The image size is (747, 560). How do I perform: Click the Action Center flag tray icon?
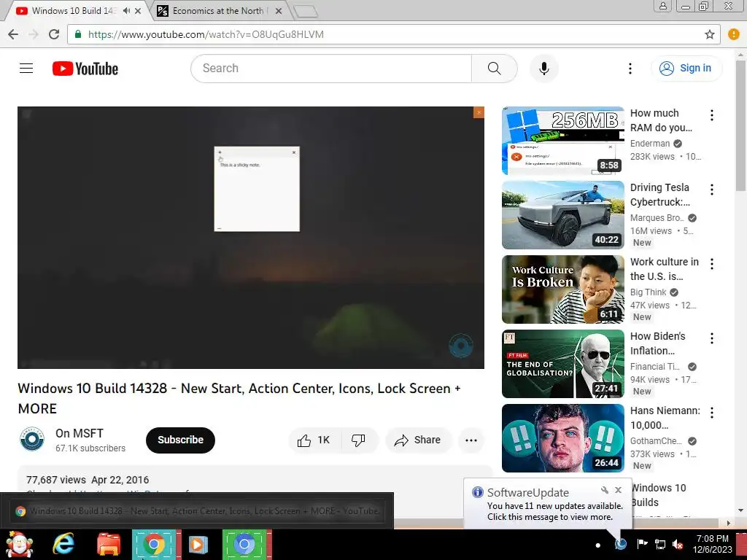tap(643, 544)
